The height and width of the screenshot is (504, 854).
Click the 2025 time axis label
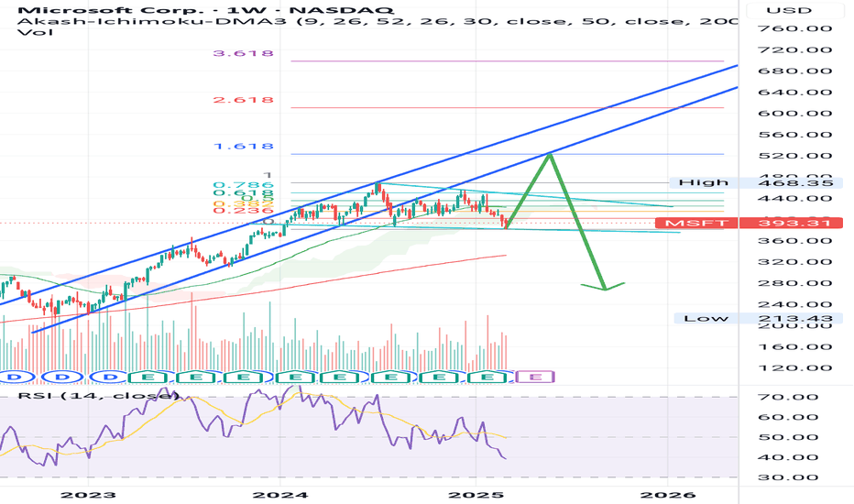(x=476, y=495)
